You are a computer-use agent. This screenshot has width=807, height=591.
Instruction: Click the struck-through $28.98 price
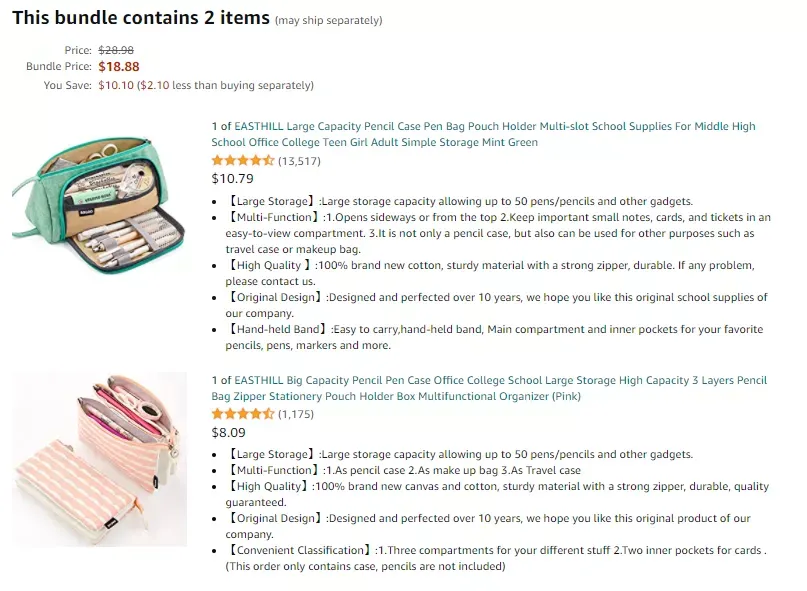click(x=116, y=50)
